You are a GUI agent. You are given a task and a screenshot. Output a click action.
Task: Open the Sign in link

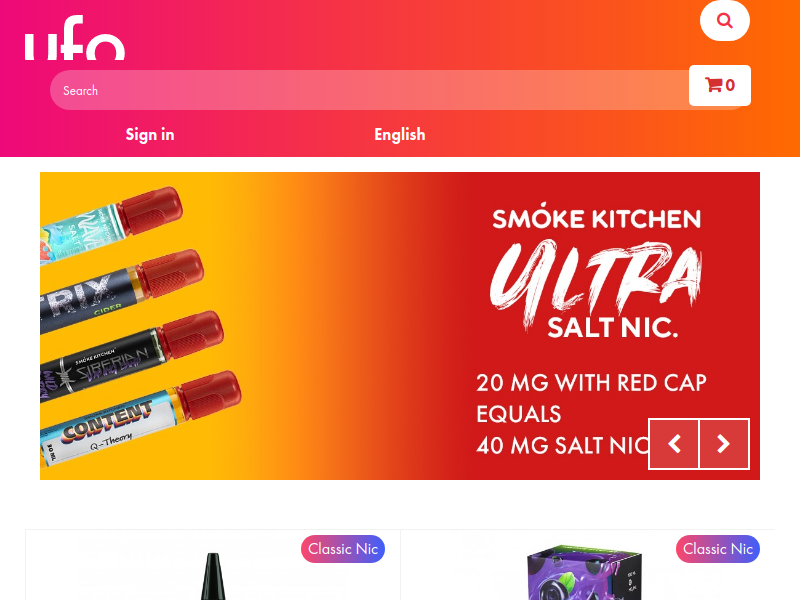[150, 134]
